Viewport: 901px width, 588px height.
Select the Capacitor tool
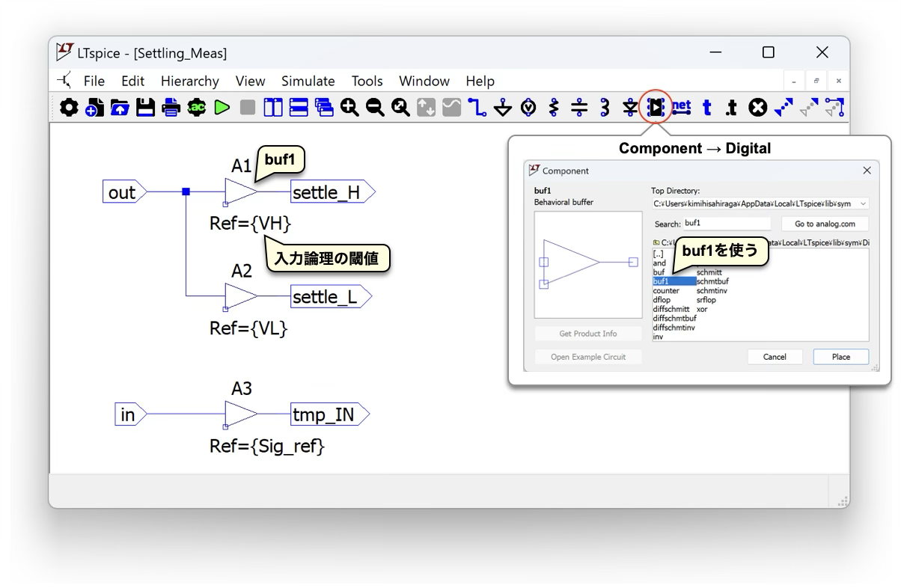pos(579,108)
